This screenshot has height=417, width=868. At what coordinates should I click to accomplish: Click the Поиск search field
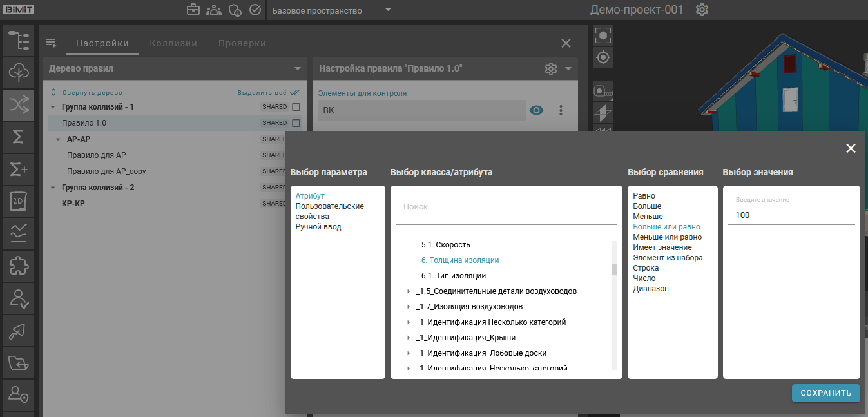tap(506, 207)
